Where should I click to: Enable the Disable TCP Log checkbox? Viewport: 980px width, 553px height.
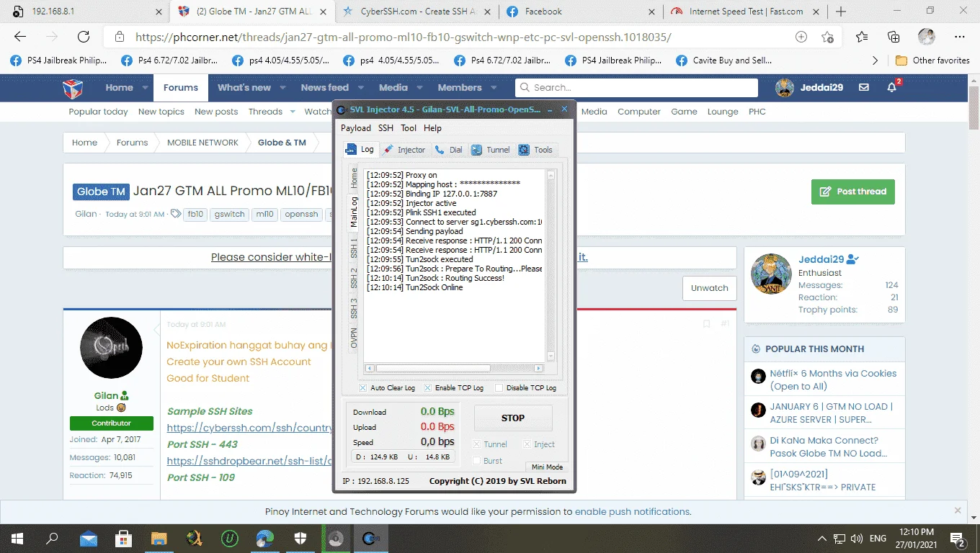(x=499, y=388)
